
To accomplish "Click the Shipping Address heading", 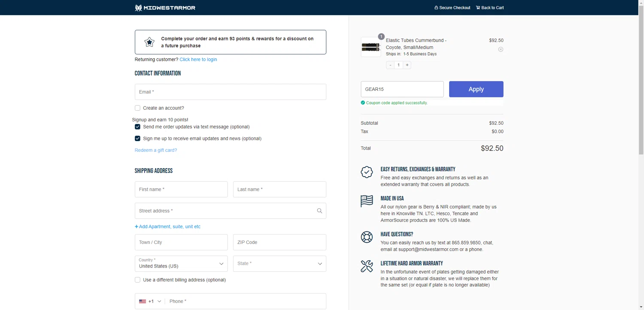I will point(154,171).
